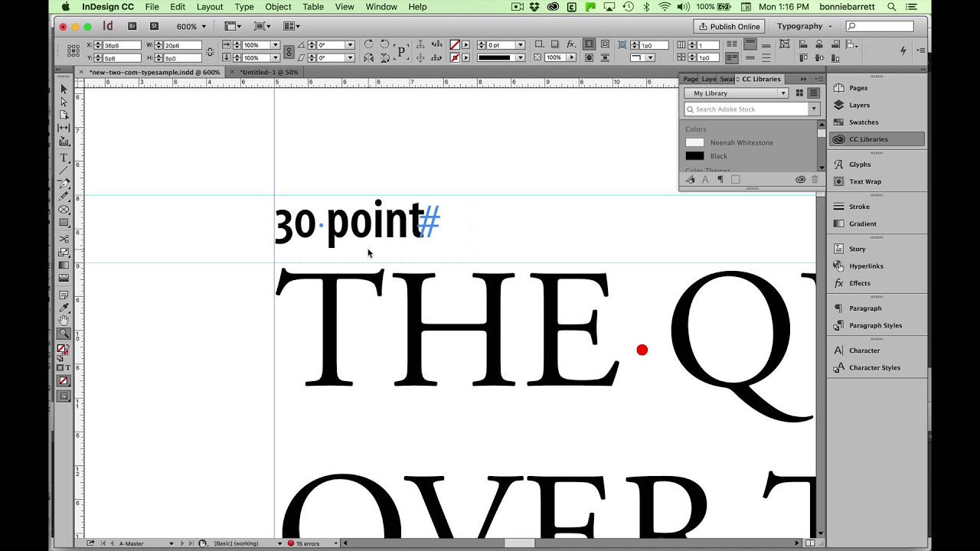Open the View Options dropdown
980x551 pixels.
pos(233,27)
